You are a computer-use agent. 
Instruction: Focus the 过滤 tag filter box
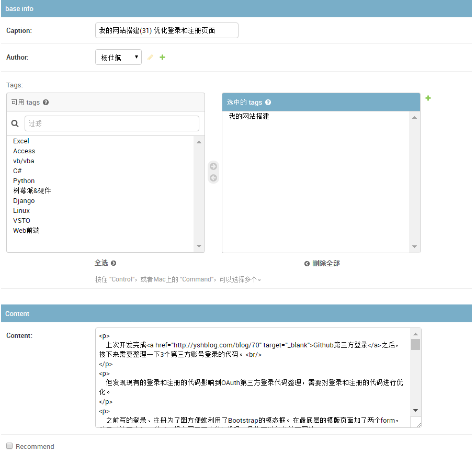[x=112, y=123]
